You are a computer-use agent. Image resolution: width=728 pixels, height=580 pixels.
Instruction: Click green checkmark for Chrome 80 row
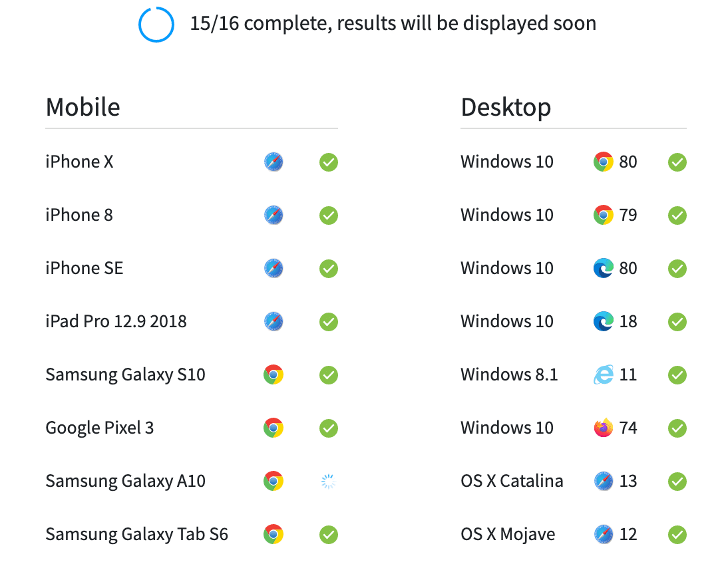[x=677, y=162]
